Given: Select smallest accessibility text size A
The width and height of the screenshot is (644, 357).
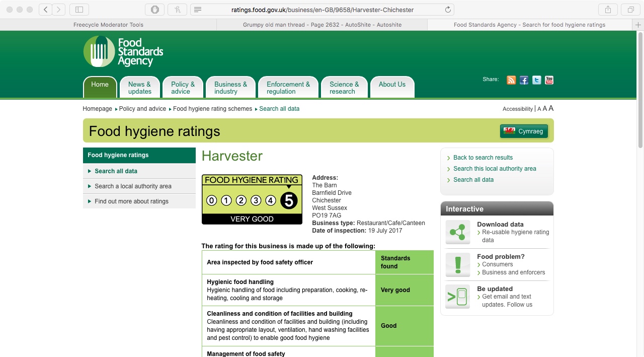Looking at the screenshot, I should 539,109.
